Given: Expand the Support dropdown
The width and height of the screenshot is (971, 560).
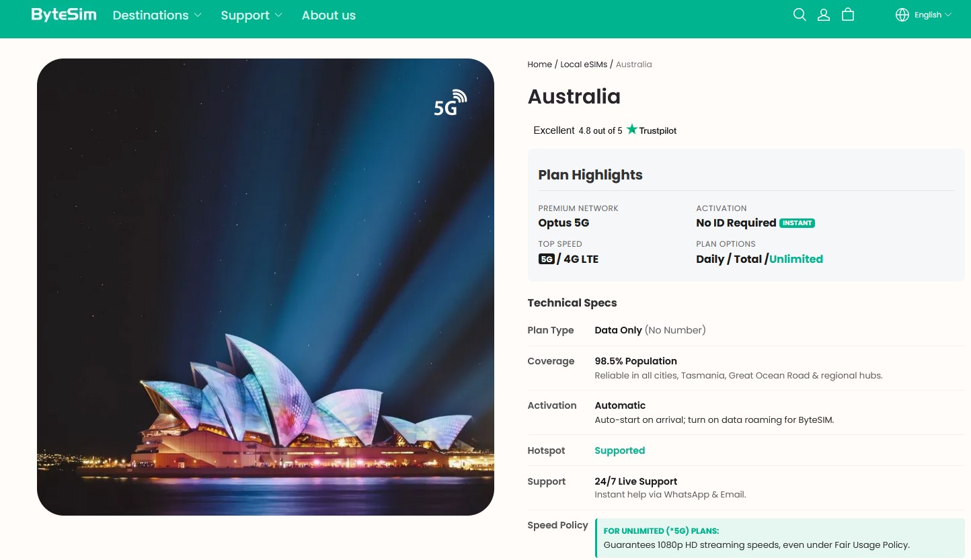Looking at the screenshot, I should pyautogui.click(x=251, y=15).
